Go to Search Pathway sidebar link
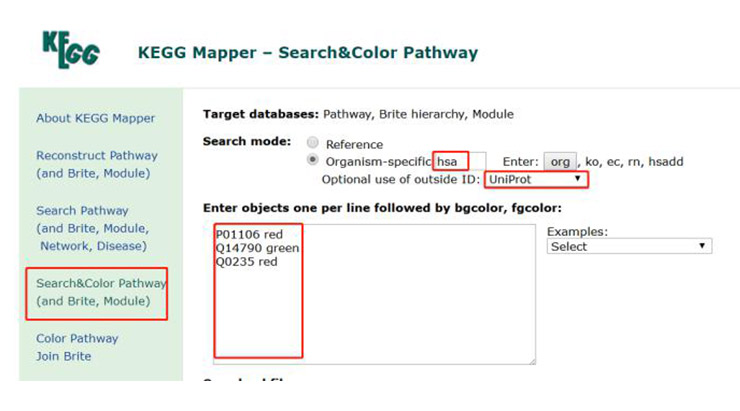This screenshot has width=740, height=411. (x=92, y=228)
